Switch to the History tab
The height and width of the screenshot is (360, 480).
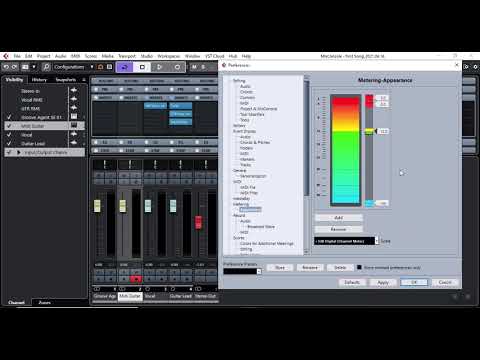pyautogui.click(x=39, y=80)
